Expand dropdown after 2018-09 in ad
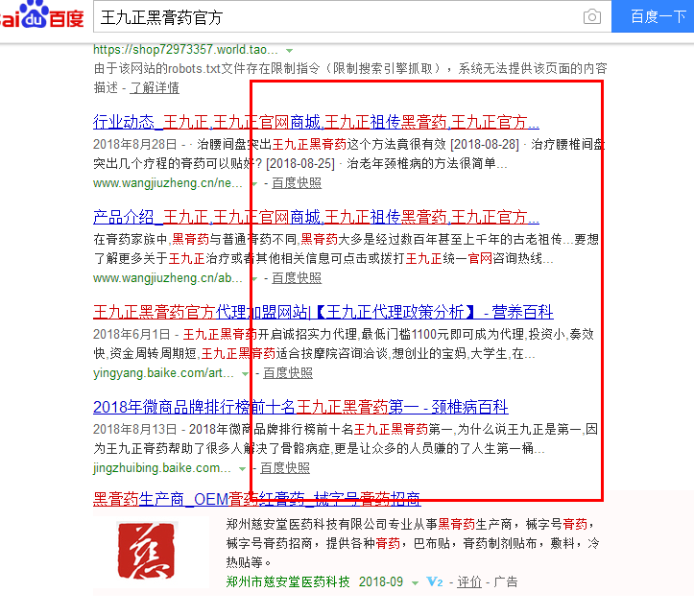This screenshot has width=694, height=616. point(415,582)
